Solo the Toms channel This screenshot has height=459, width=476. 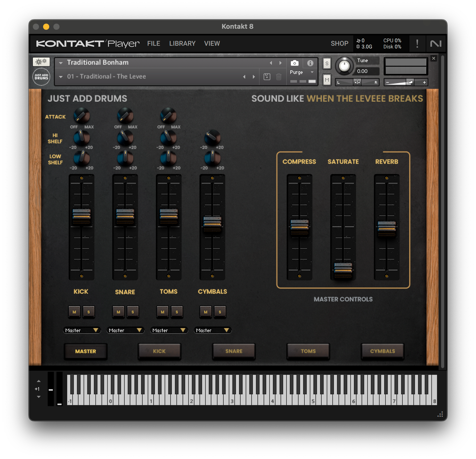coord(177,312)
